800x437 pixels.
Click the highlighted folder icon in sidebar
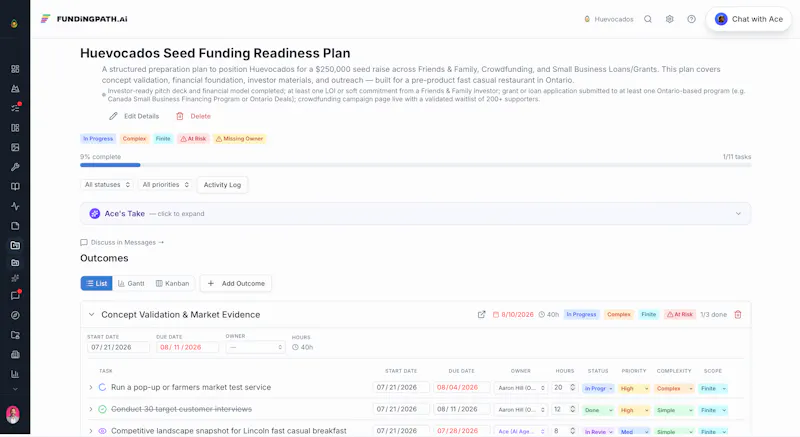click(x=15, y=245)
